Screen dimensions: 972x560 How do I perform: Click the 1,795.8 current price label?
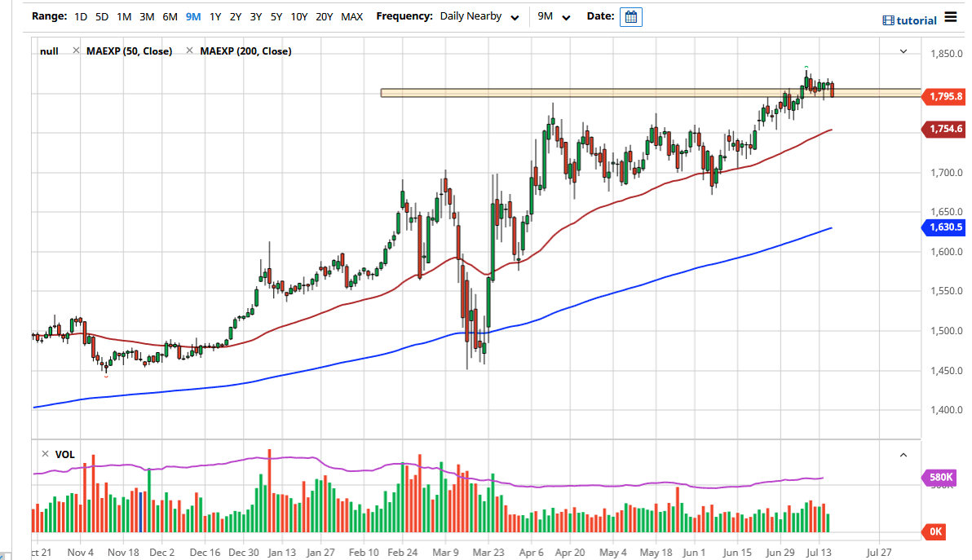[x=944, y=97]
